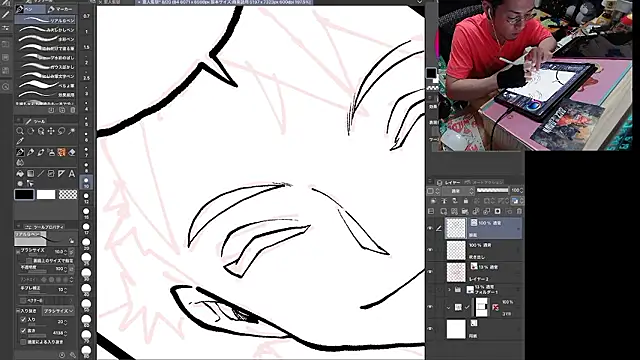The image size is (640, 360).
Task: Toggle the 入り starting checkbox
Action: click(x=23, y=320)
